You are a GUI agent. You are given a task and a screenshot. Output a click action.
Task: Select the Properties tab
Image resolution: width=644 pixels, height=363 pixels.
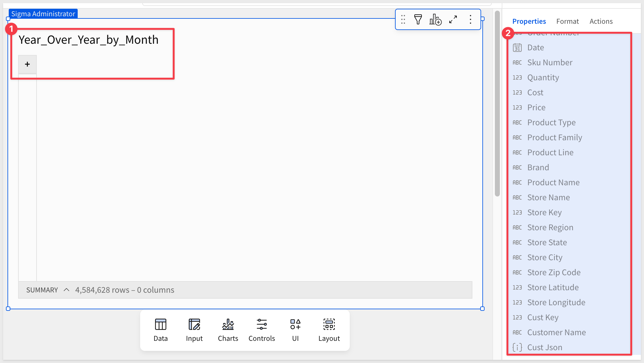pyautogui.click(x=529, y=21)
